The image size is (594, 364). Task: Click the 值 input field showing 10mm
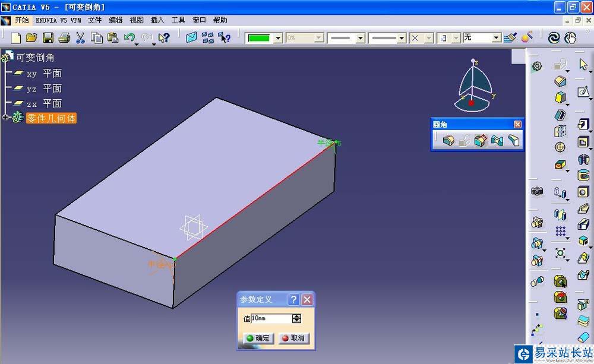point(271,318)
